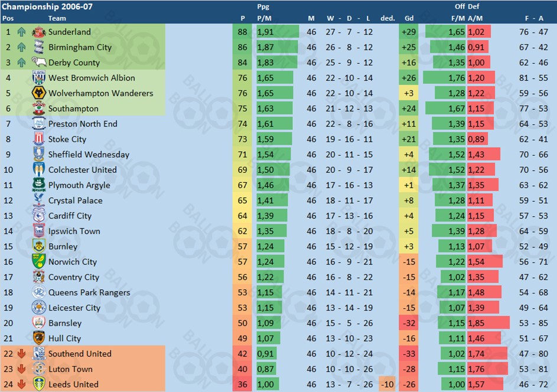Click Leeds United's -10 deduction cell

[387, 384]
